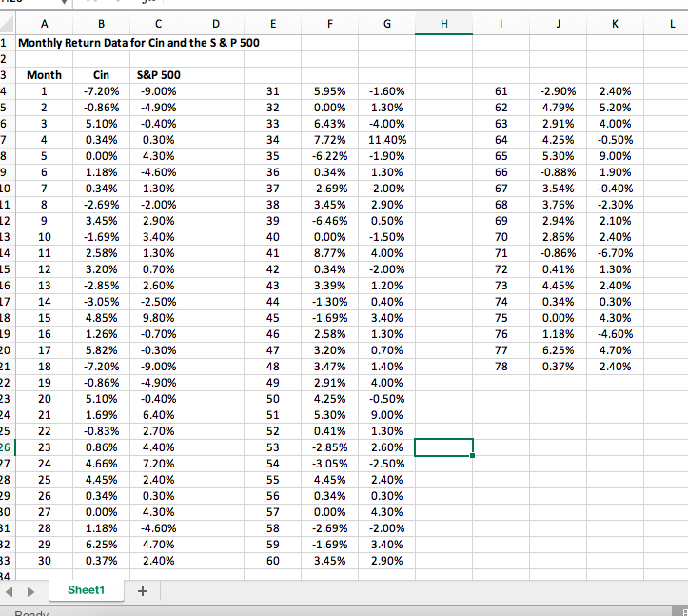
Task: Select column D header
Action: tap(215, 24)
